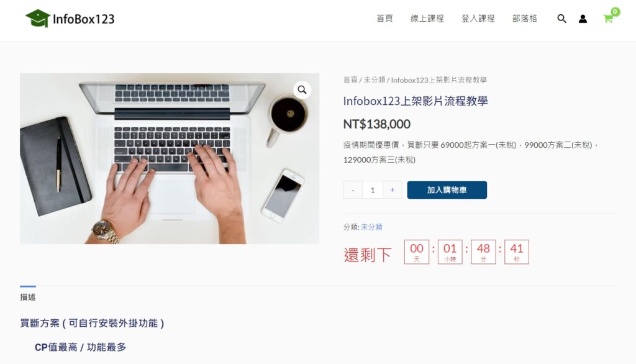Click the 首頁 breadcrumb link
Screen dimensions: 636x364
[x=350, y=80]
